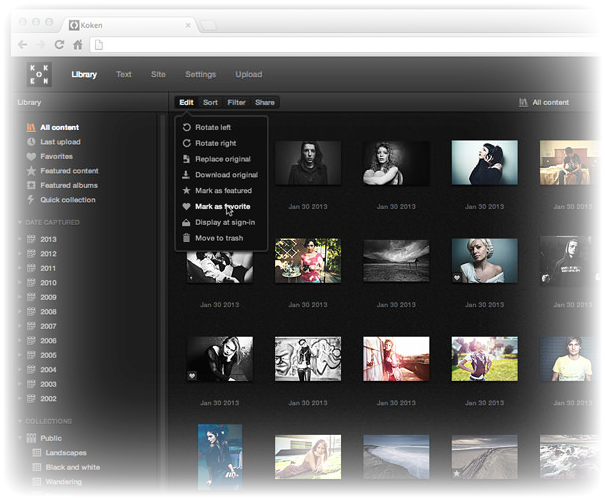Click the browser back arrow

pos(23,45)
